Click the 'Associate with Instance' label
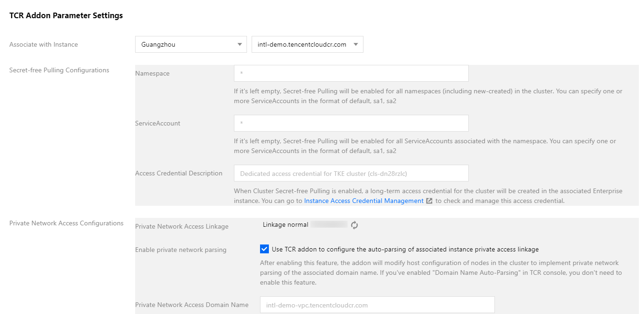 click(44, 45)
